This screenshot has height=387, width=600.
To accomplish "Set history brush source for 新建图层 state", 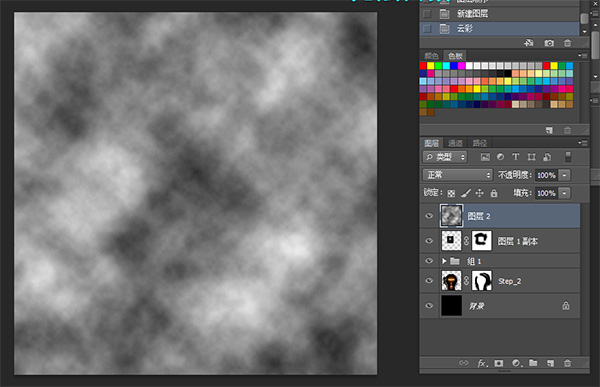I will (x=427, y=14).
